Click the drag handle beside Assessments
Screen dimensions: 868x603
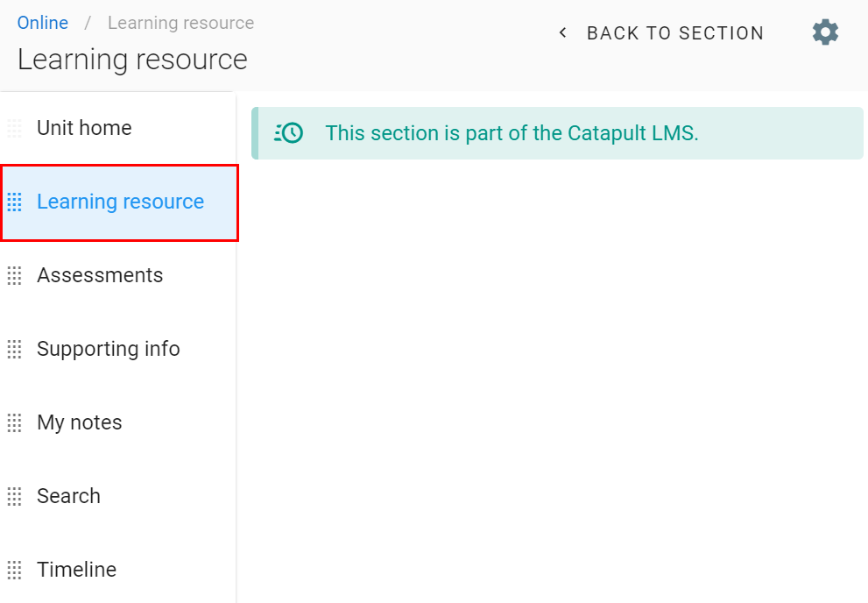14,276
